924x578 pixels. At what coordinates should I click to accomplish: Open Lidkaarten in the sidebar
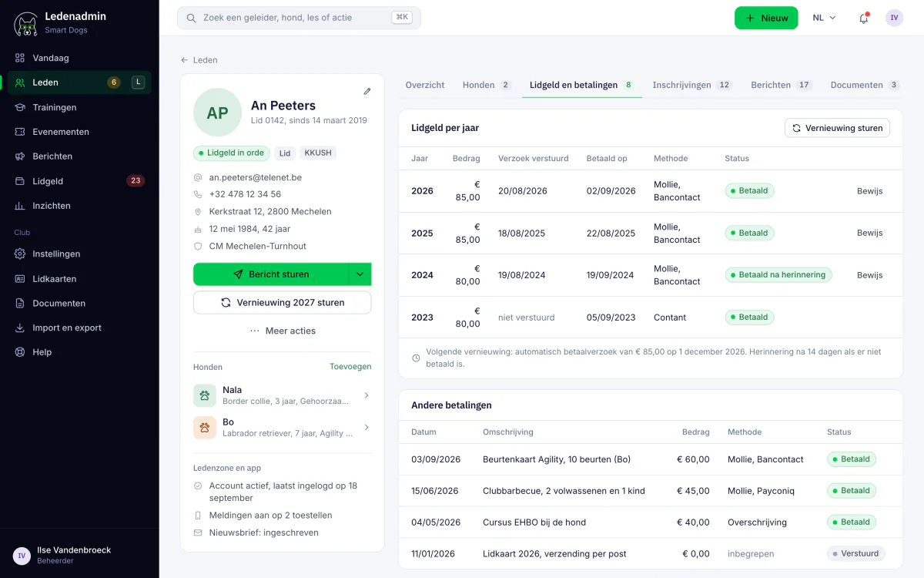(79, 278)
